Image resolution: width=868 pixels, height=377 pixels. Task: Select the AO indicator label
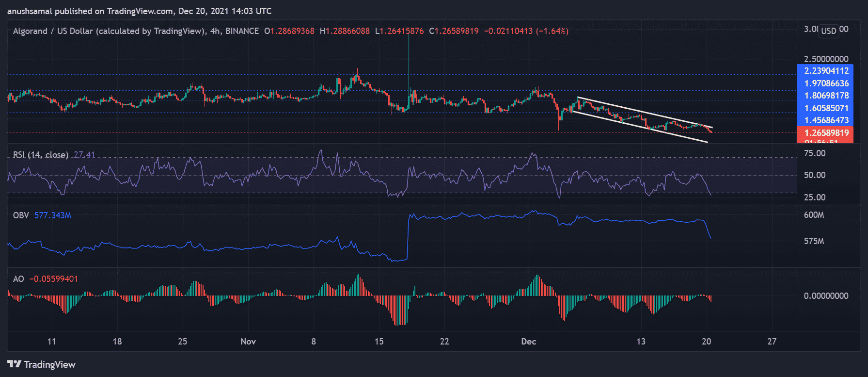click(x=18, y=279)
